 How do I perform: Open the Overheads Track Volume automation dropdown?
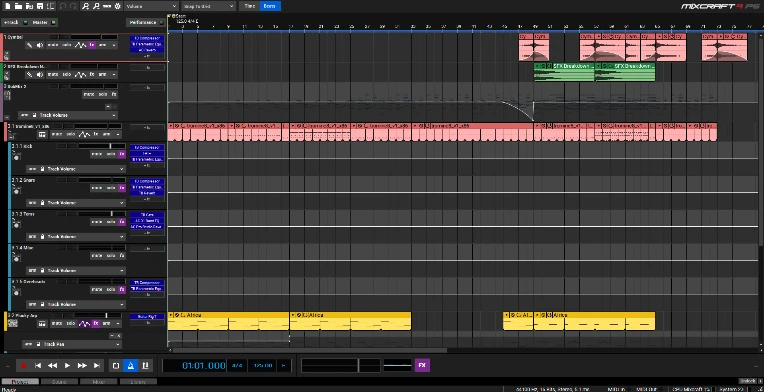pos(76,304)
